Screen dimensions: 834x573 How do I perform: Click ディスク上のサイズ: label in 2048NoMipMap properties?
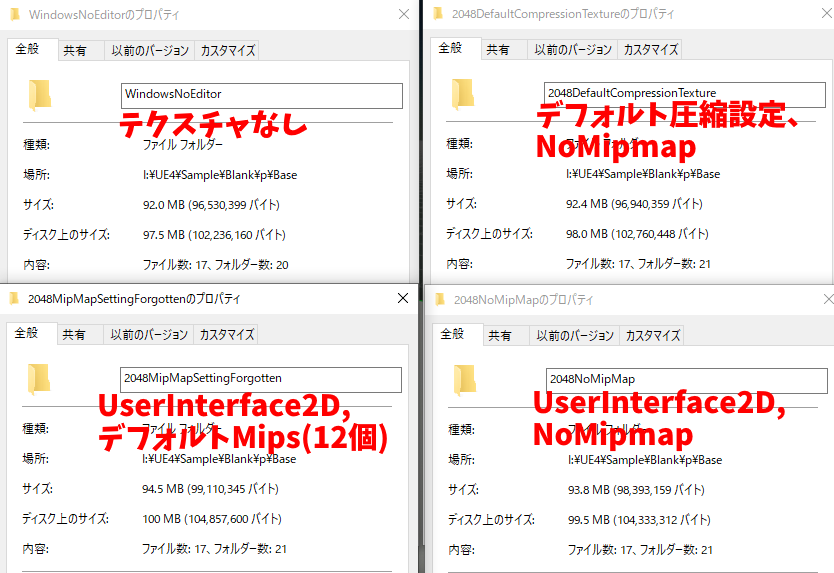point(491,520)
